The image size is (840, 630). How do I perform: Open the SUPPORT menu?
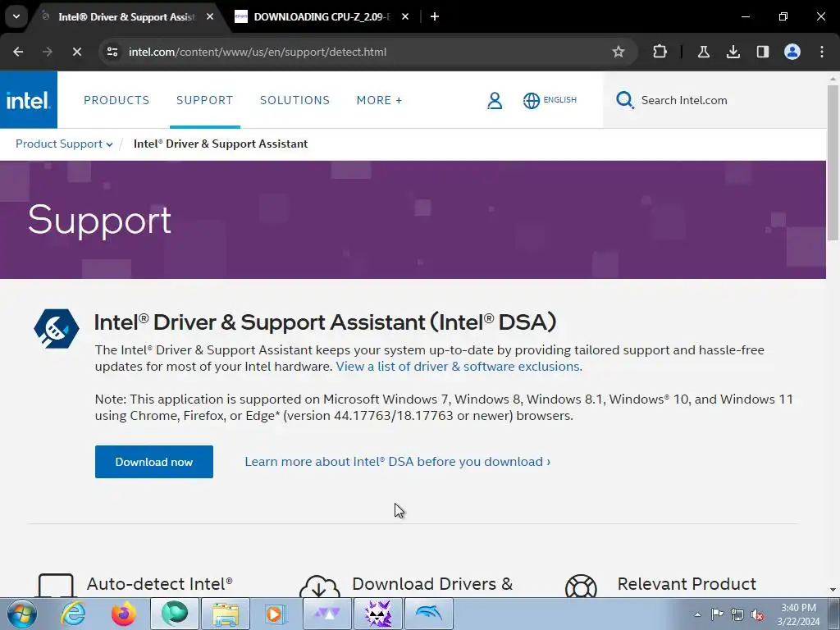(204, 100)
